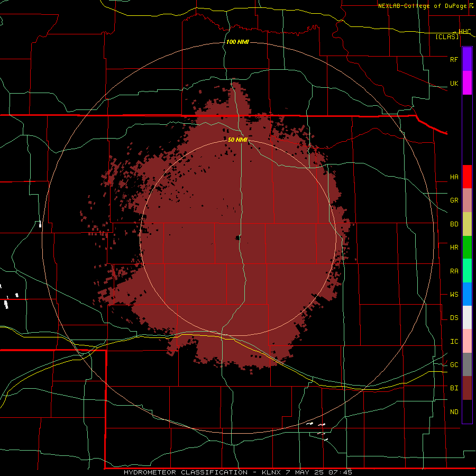Screen dimensions: 476x476
Task: Click the 100 NMI range ring label
Action: pos(237,42)
